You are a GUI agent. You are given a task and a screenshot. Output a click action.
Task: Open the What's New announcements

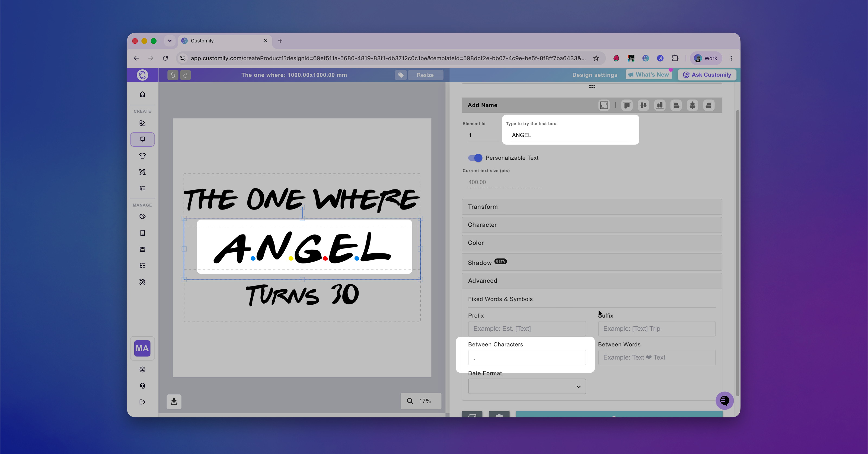pos(649,75)
